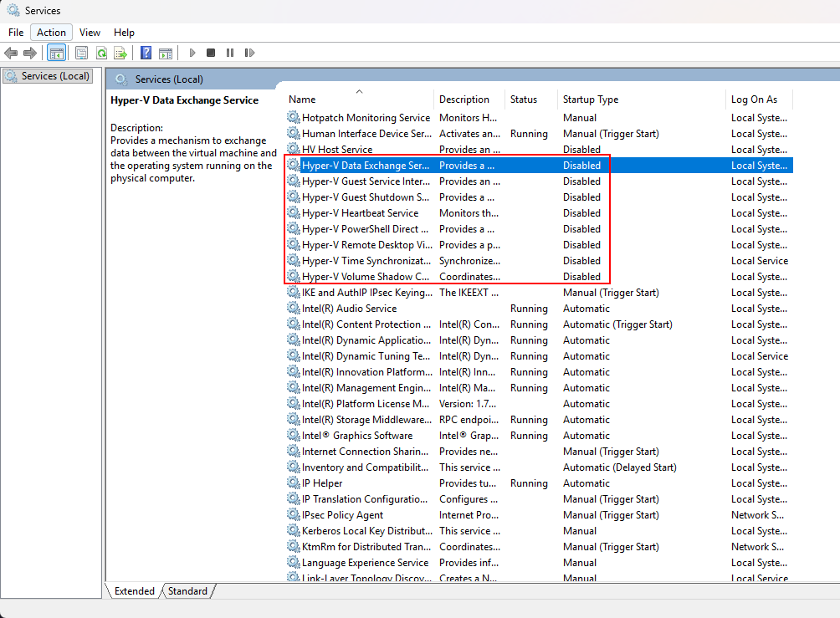Sort by the Description column header
The height and width of the screenshot is (618, 840).
click(x=469, y=99)
